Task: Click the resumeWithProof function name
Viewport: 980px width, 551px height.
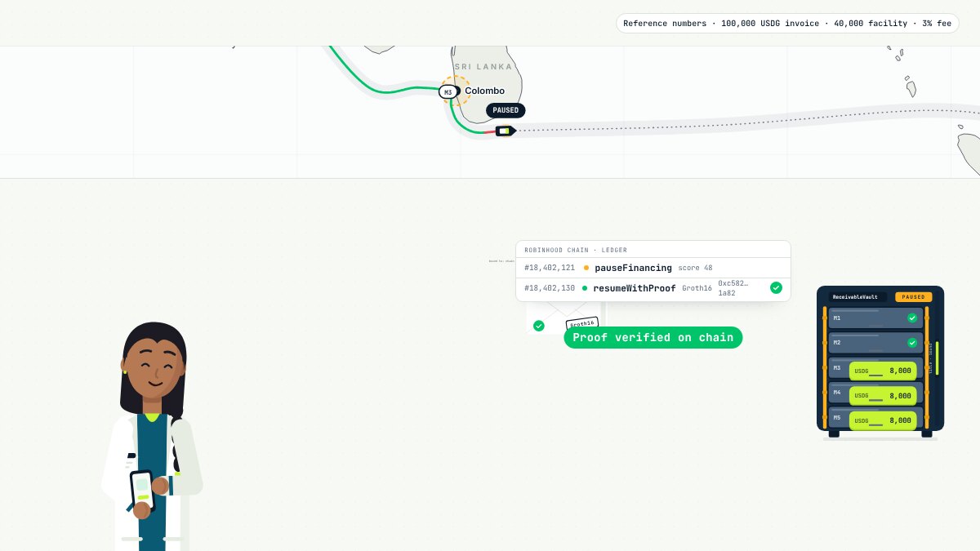Action: coord(635,288)
